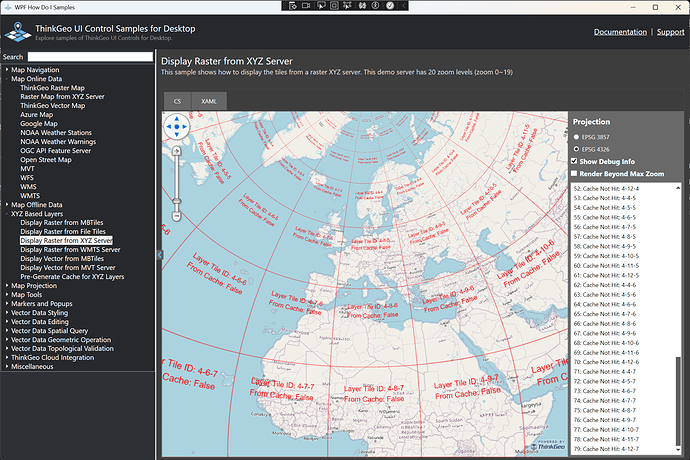Image resolution: width=690 pixels, height=460 pixels.
Task: Expand the Markers and Popups node arrow
Action: tap(7, 304)
